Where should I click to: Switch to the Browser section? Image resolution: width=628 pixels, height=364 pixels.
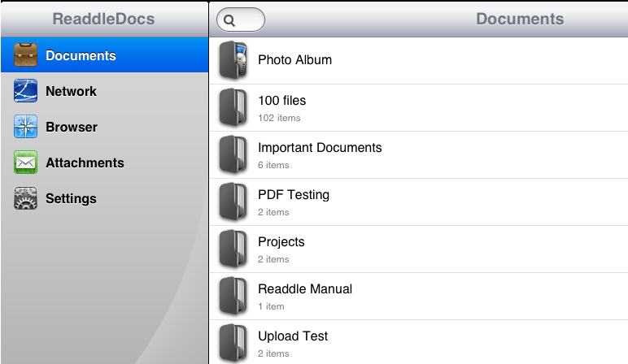(x=105, y=127)
